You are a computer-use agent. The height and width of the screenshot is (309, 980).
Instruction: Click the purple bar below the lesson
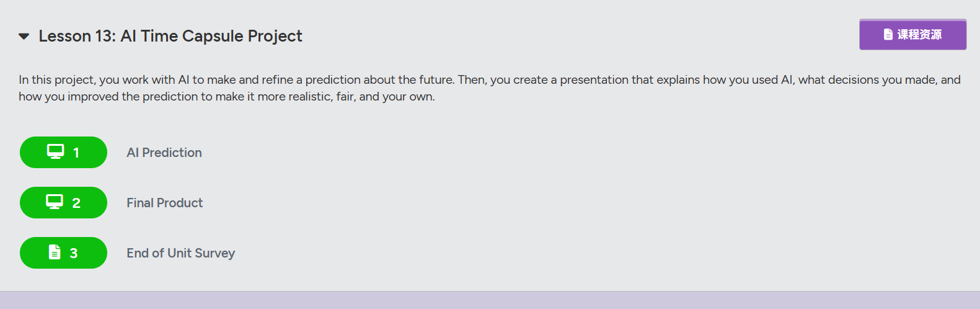(x=490, y=300)
